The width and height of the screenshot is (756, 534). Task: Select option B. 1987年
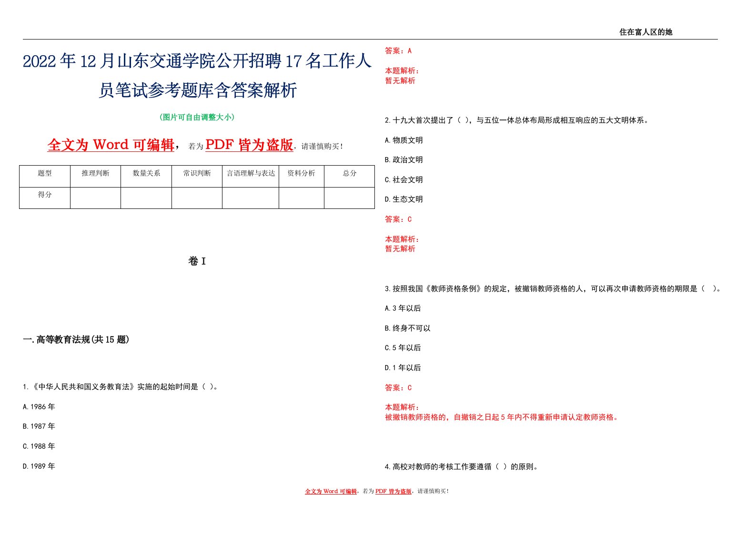click(39, 426)
